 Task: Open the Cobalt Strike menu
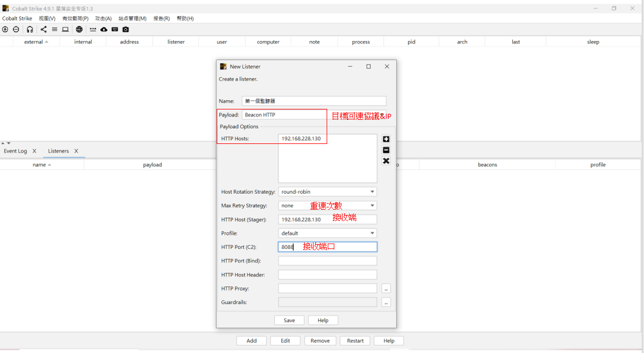(18, 19)
